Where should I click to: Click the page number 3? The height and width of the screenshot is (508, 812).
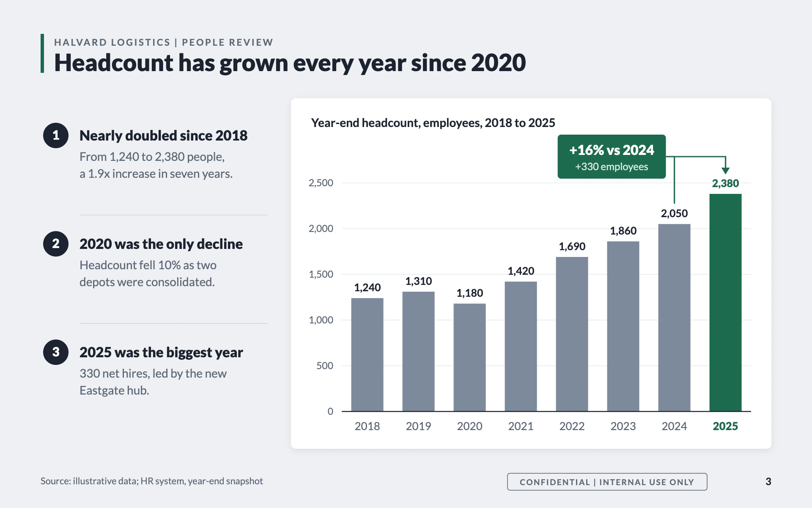click(x=768, y=482)
